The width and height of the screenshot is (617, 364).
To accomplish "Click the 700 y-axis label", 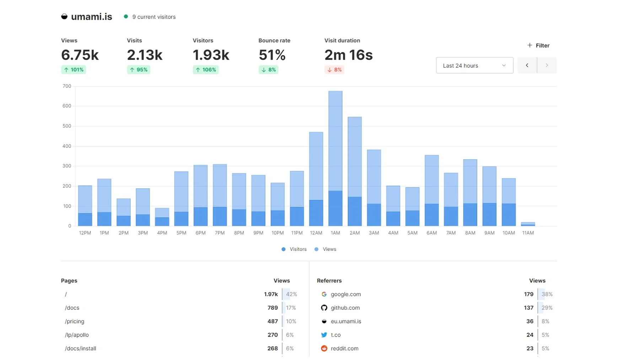I will [x=67, y=86].
